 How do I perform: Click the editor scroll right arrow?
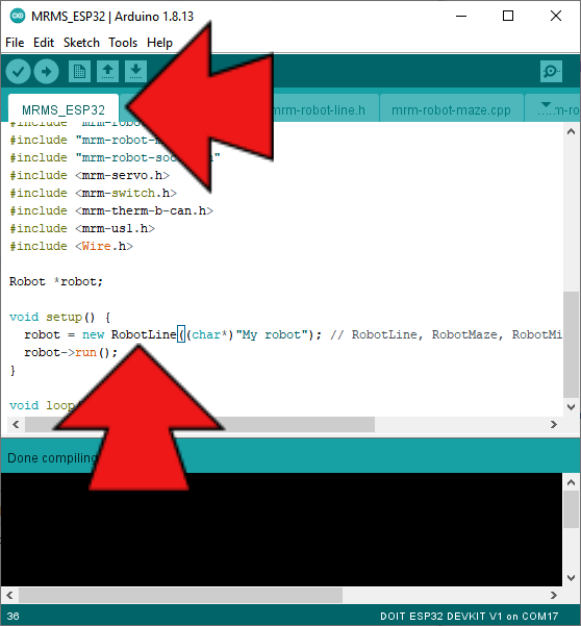pos(553,424)
